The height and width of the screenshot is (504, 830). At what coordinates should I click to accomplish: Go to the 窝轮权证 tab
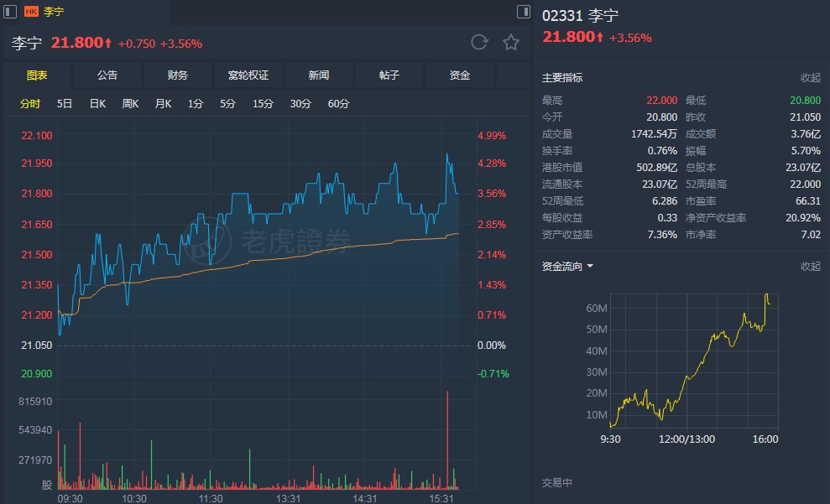pos(248,75)
